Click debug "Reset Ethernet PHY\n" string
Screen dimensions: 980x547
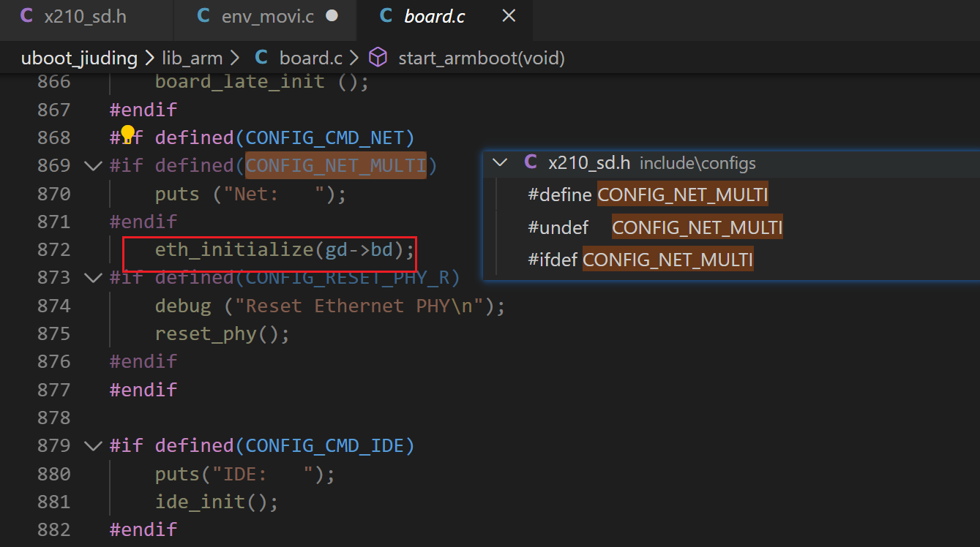tap(358, 306)
